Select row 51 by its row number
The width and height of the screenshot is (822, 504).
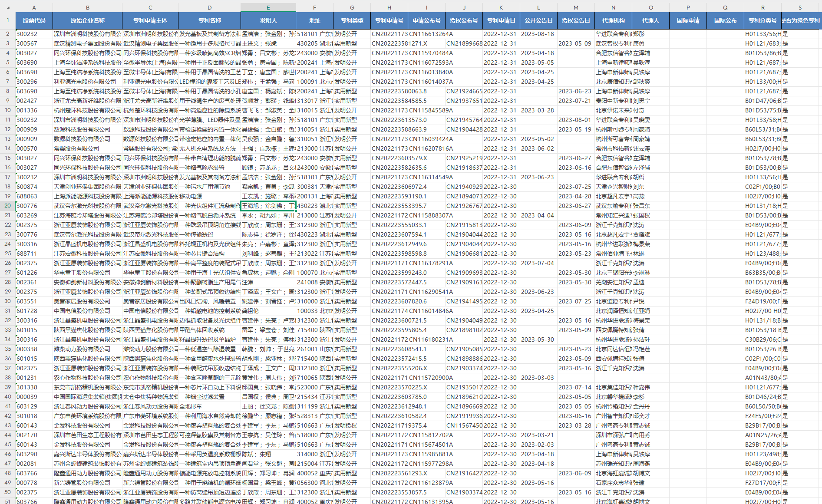pos(8,501)
